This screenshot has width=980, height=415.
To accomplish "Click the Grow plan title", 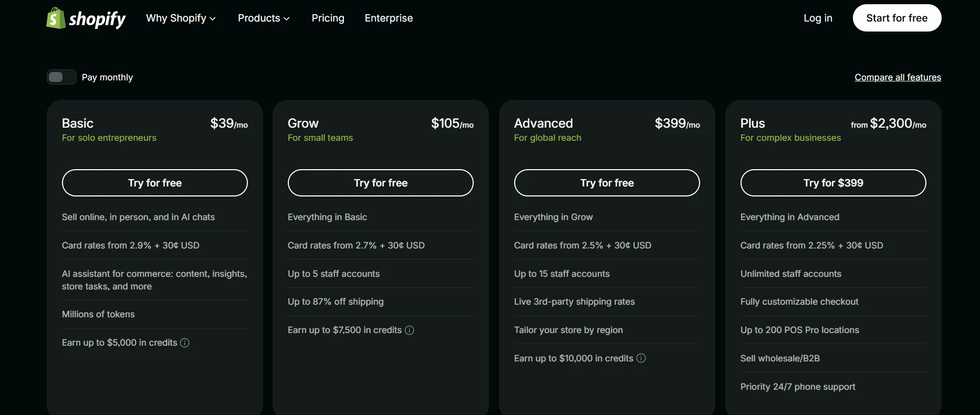I will (303, 123).
